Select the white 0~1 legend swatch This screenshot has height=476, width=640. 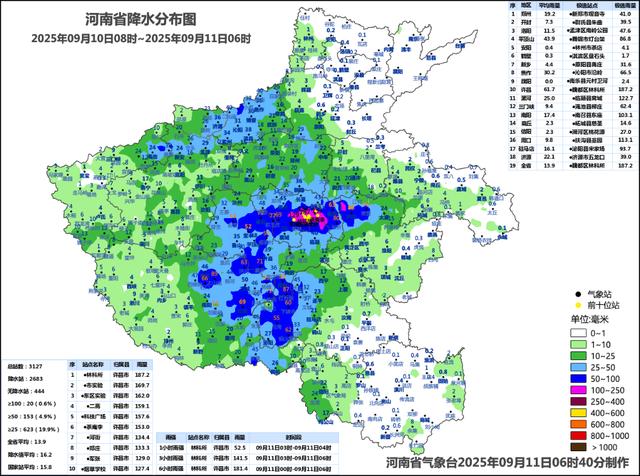click(578, 333)
